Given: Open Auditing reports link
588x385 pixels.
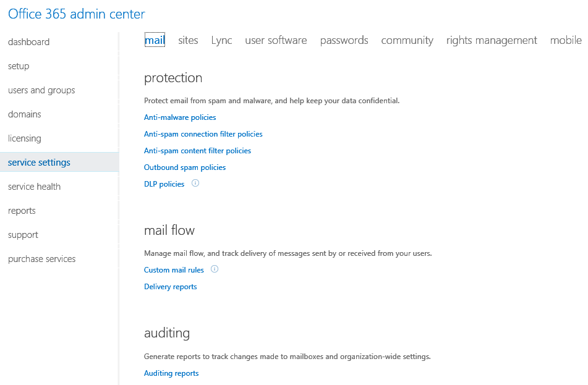Looking at the screenshot, I should (x=171, y=373).
